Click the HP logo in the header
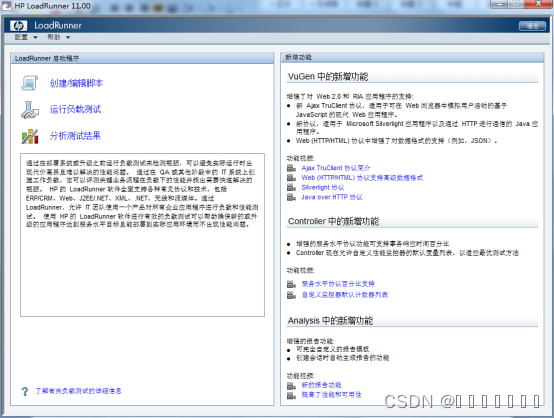 [18, 25]
